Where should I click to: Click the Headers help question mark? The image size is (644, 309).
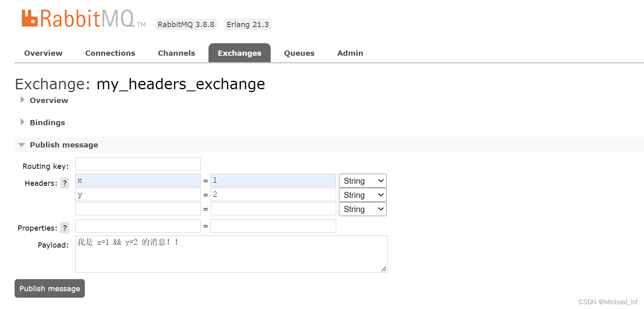point(65,183)
